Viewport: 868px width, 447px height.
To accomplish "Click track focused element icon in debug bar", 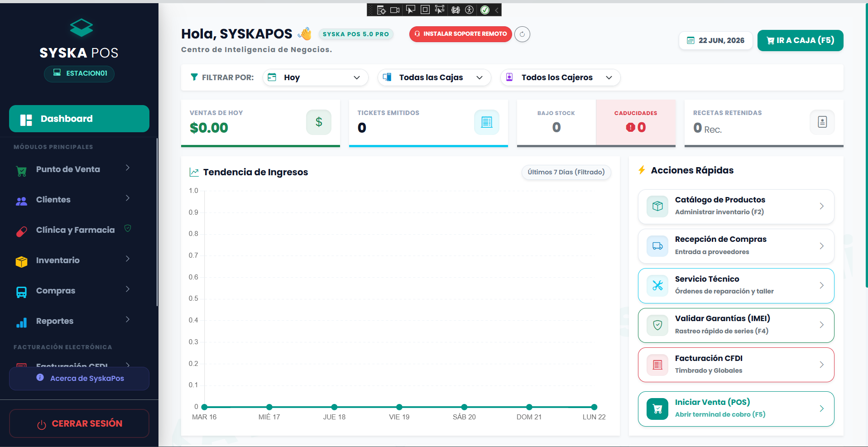I will click(440, 10).
